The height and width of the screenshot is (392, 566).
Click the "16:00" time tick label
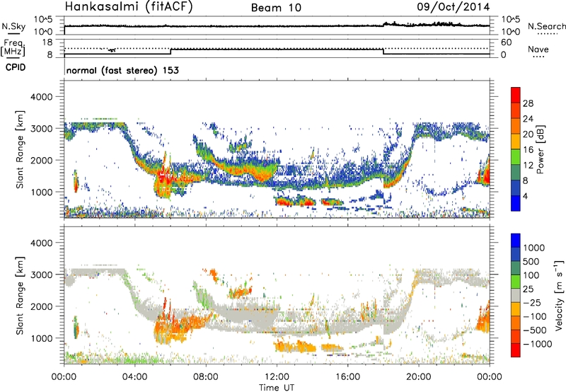click(347, 377)
